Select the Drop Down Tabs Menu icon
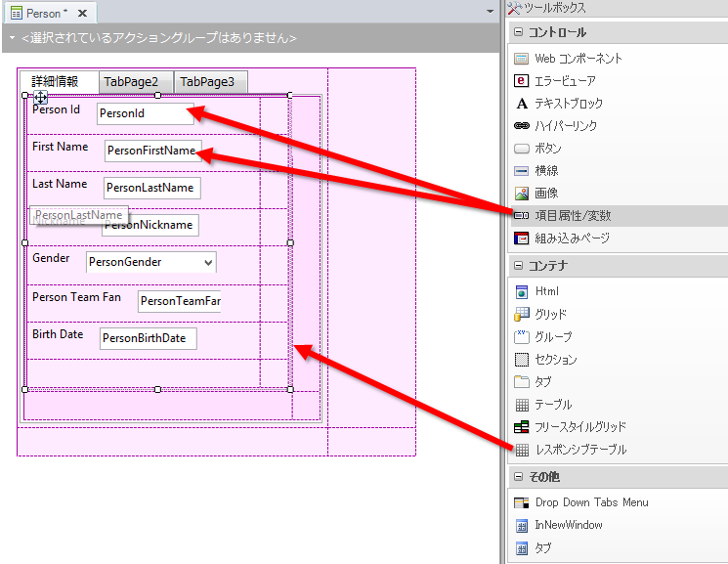The height and width of the screenshot is (564, 728). (x=522, y=502)
